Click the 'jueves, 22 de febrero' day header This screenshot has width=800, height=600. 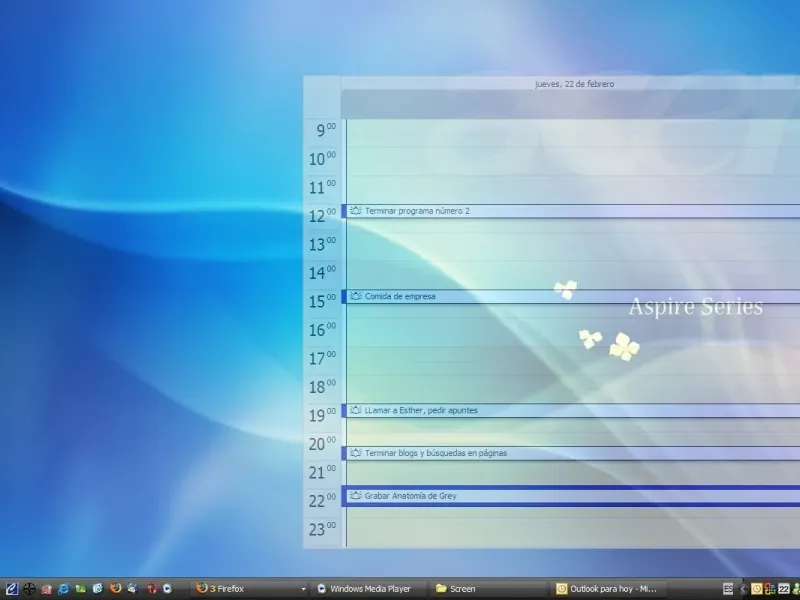point(574,84)
